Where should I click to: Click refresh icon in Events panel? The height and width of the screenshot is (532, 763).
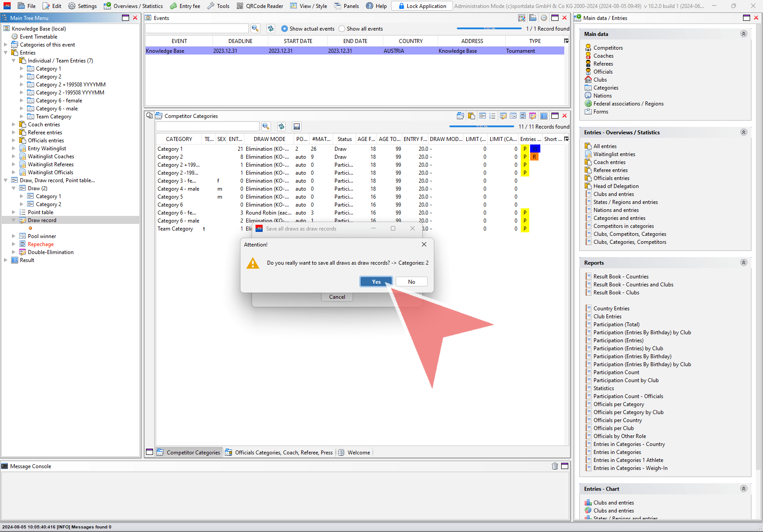click(271, 28)
